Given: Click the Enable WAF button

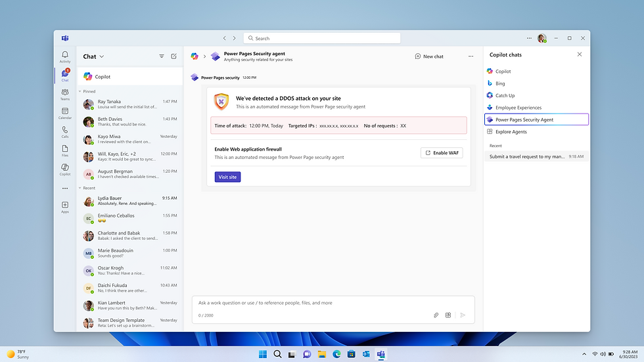Looking at the screenshot, I should pos(442,152).
